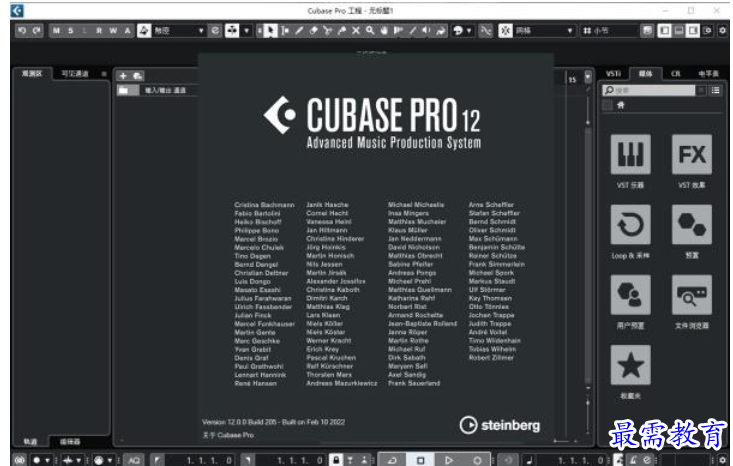Viewport: 733px width, 466px height.
Task: Click the media search field
Action: click(x=649, y=91)
